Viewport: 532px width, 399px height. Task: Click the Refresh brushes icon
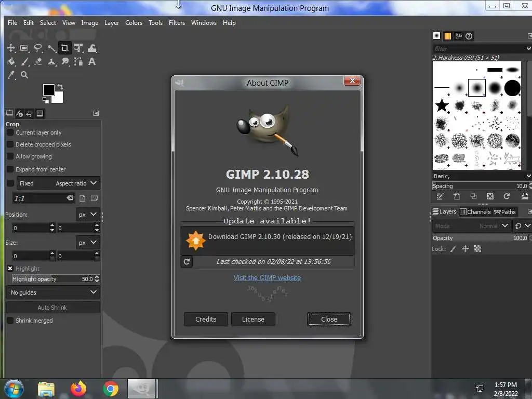507,196
